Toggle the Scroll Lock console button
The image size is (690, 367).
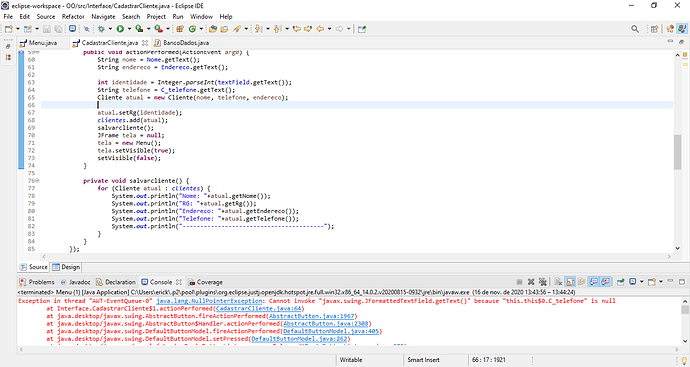pyautogui.click(x=570, y=282)
